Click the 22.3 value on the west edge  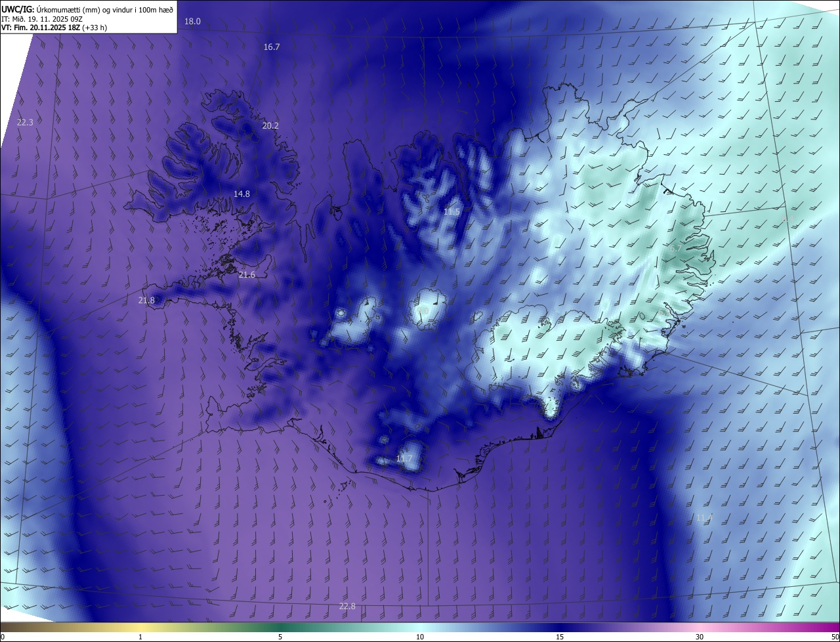25,123
